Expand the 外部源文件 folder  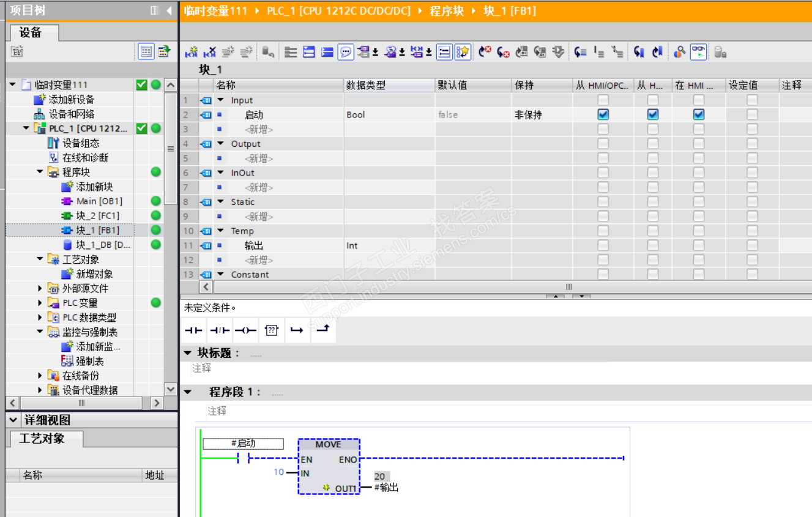pos(40,288)
